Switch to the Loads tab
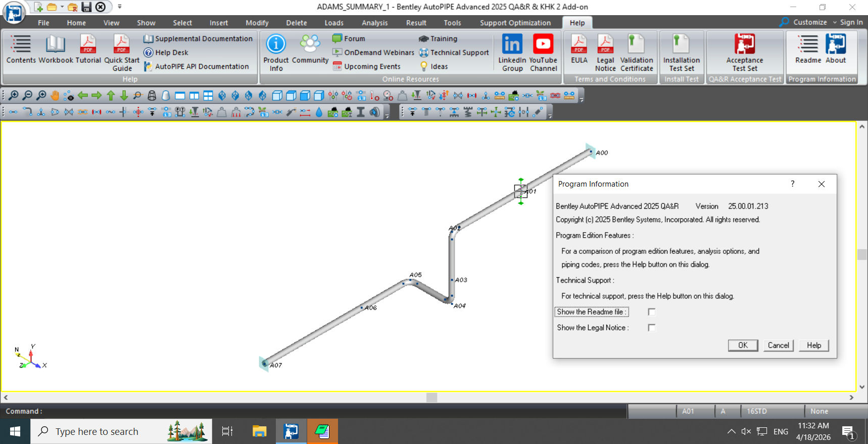The height and width of the screenshot is (444, 868). [334, 23]
